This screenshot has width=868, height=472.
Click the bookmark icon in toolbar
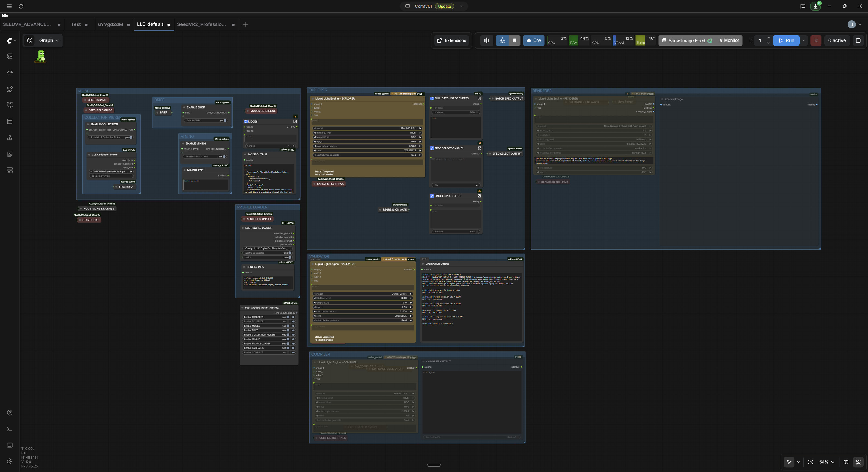515,40
